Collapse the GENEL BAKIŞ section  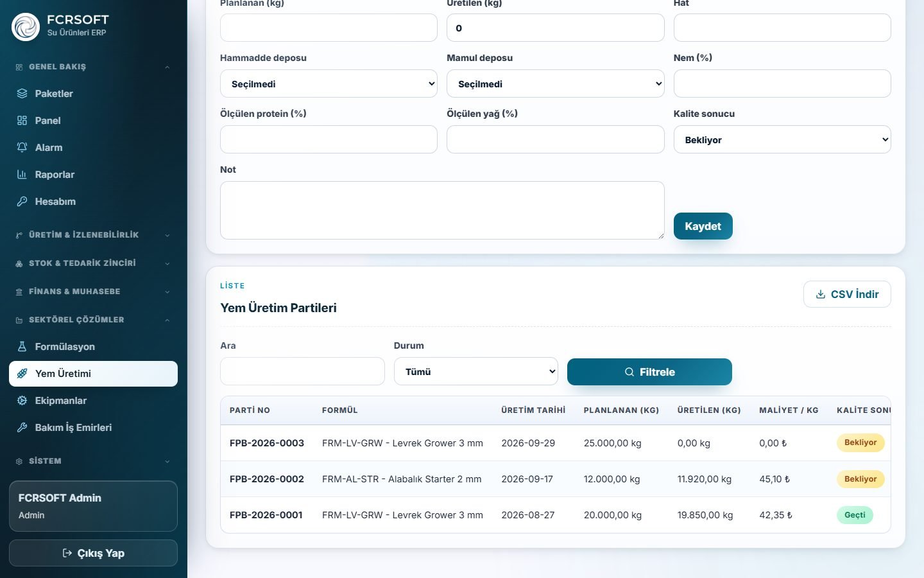pyautogui.click(x=93, y=67)
